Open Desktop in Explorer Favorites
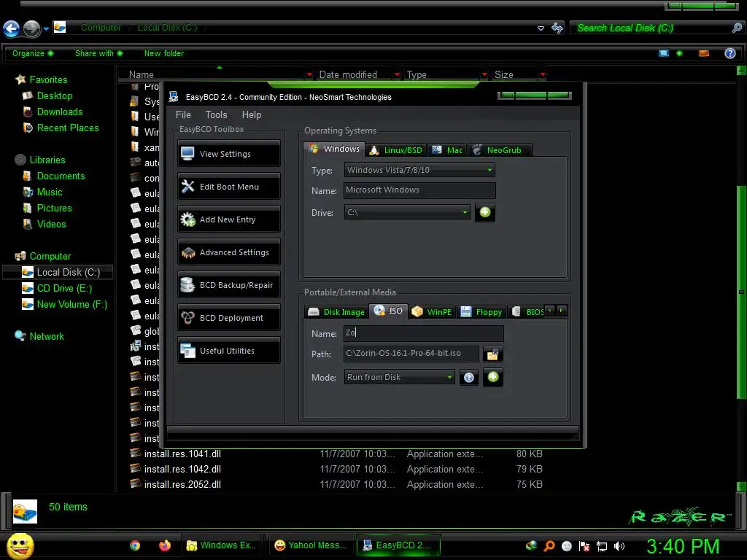 pos(54,96)
